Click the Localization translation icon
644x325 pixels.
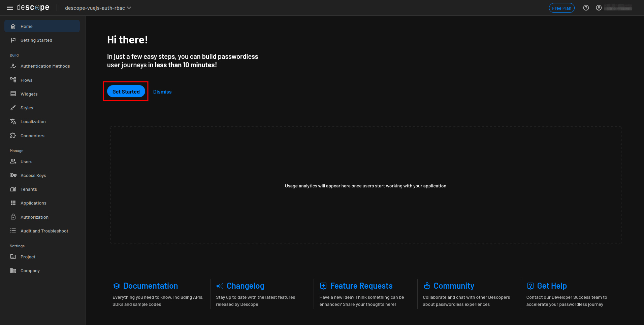pyautogui.click(x=13, y=121)
